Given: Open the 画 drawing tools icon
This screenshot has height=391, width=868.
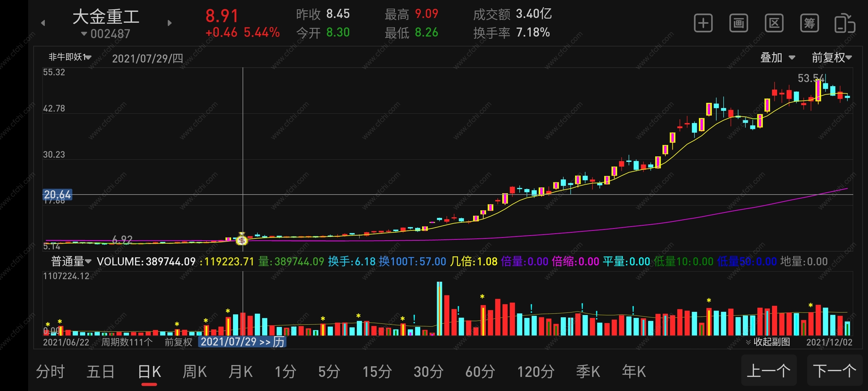Looking at the screenshot, I should pyautogui.click(x=738, y=23).
